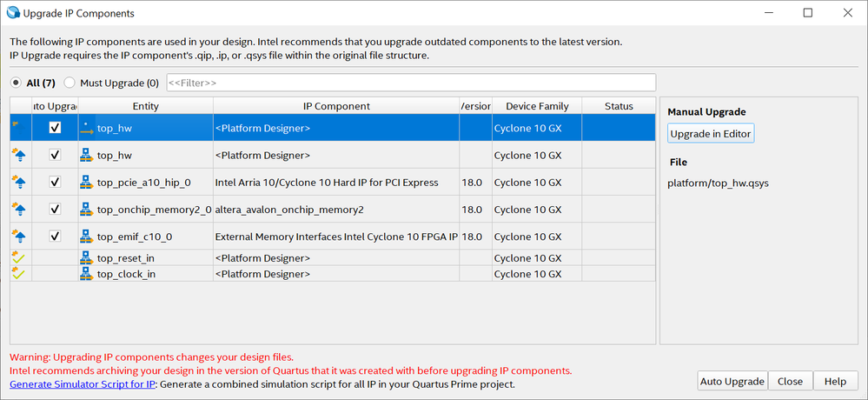The image size is (868, 400).
Task: Sort by the IP Component column header
Action: [x=336, y=106]
